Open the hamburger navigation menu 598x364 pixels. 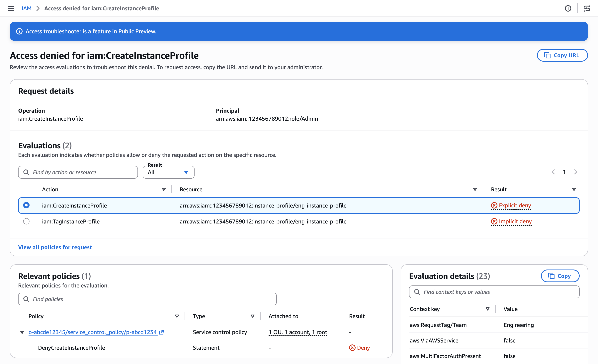(x=11, y=9)
